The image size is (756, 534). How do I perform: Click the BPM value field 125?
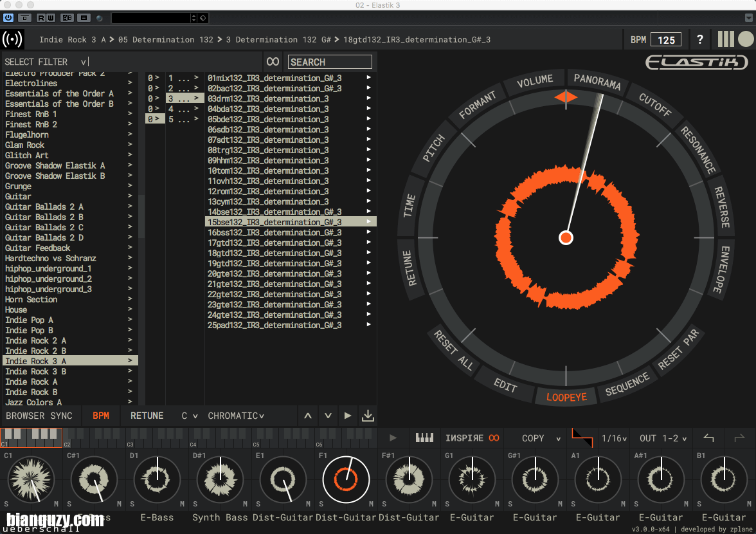666,39
